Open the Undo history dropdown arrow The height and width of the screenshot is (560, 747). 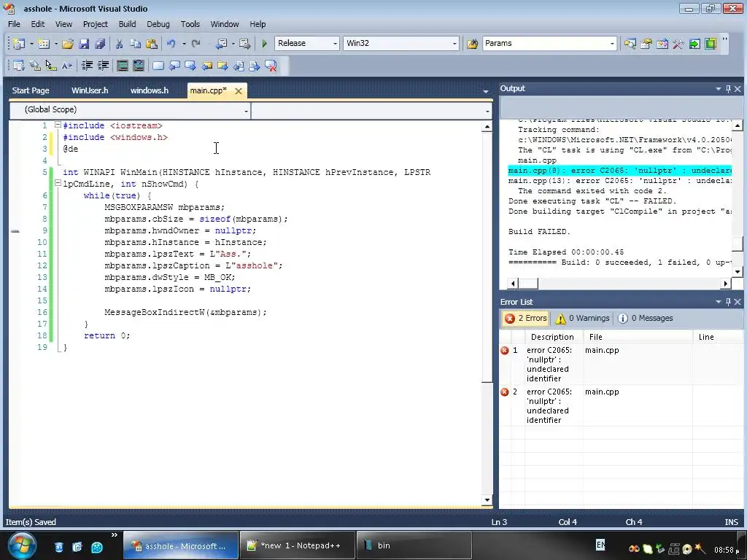[x=184, y=44]
